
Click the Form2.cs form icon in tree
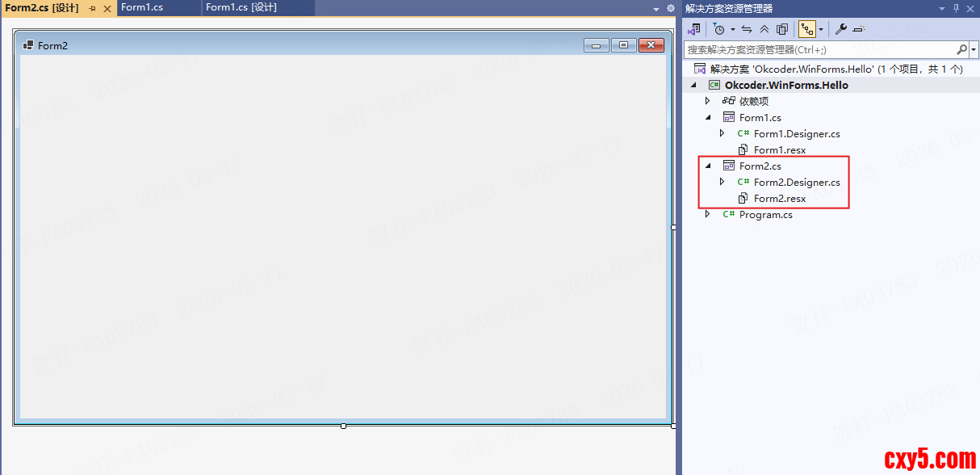tap(729, 166)
